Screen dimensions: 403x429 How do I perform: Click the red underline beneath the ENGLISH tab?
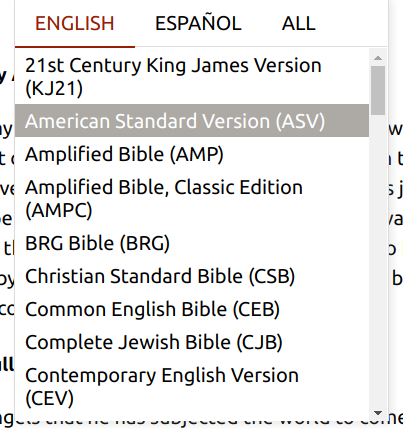(x=75, y=47)
